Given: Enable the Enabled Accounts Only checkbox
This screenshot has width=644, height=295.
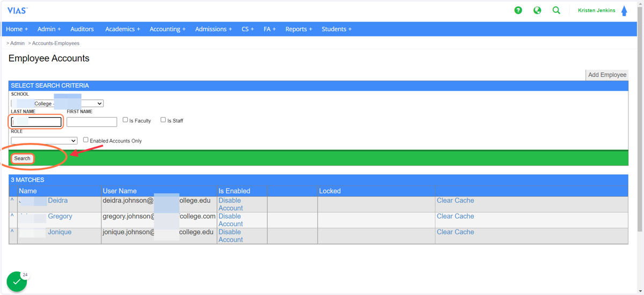Looking at the screenshot, I should (85, 140).
